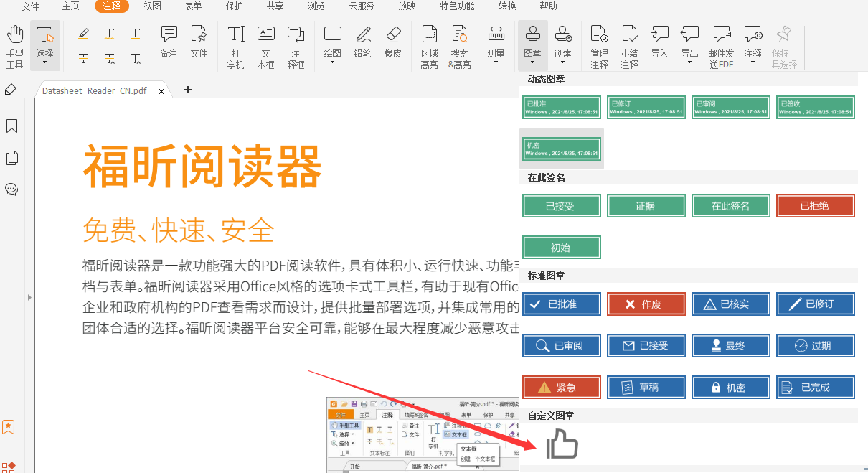Switch to the View (视图) ribbon tab

pyautogui.click(x=152, y=6)
